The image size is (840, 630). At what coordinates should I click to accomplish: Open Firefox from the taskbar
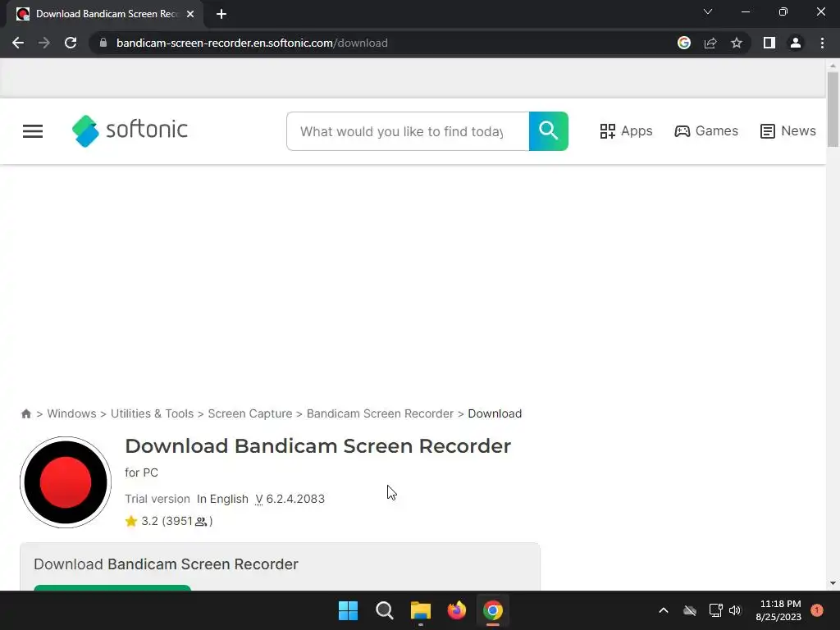point(456,610)
